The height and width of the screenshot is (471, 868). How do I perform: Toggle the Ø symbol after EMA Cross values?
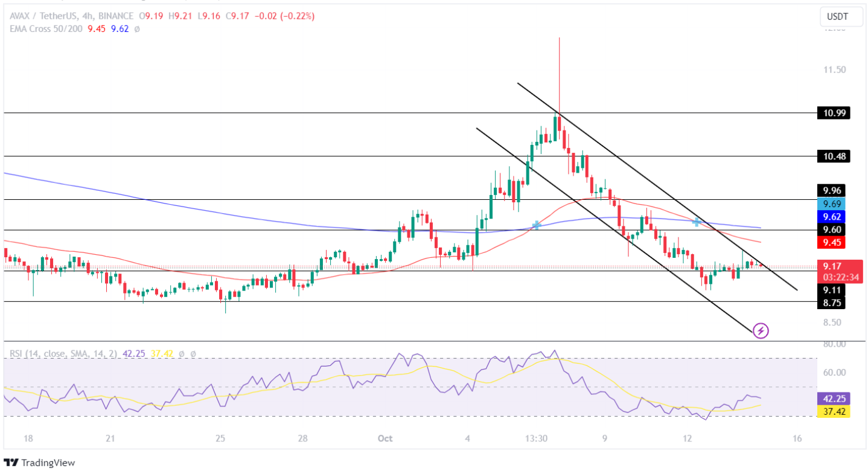coord(137,28)
